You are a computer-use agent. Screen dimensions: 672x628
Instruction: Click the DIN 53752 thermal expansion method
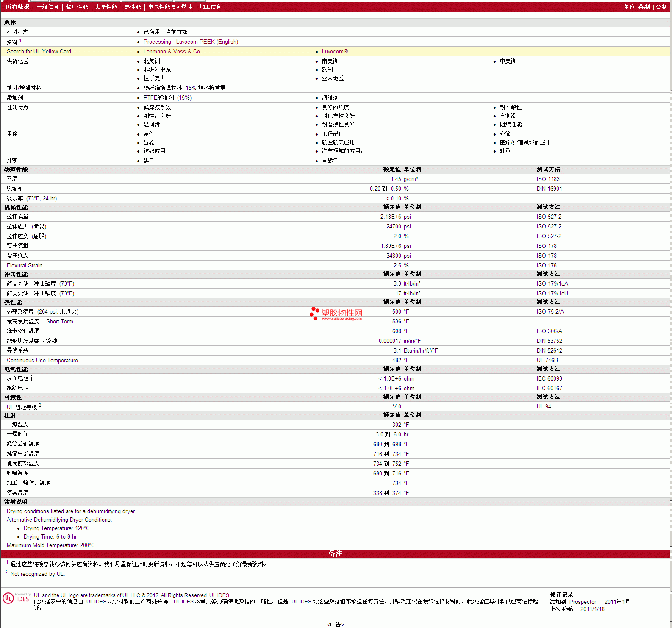549,341
